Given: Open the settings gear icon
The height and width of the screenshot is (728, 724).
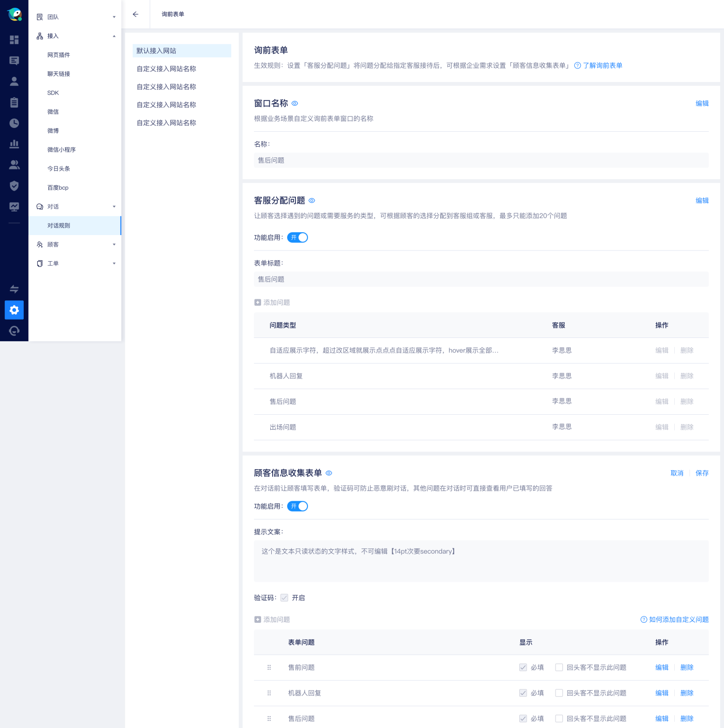Looking at the screenshot, I should [14, 310].
